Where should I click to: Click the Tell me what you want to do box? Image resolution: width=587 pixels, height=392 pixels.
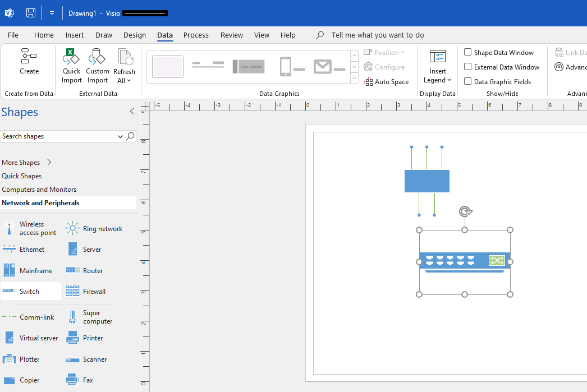377,35
